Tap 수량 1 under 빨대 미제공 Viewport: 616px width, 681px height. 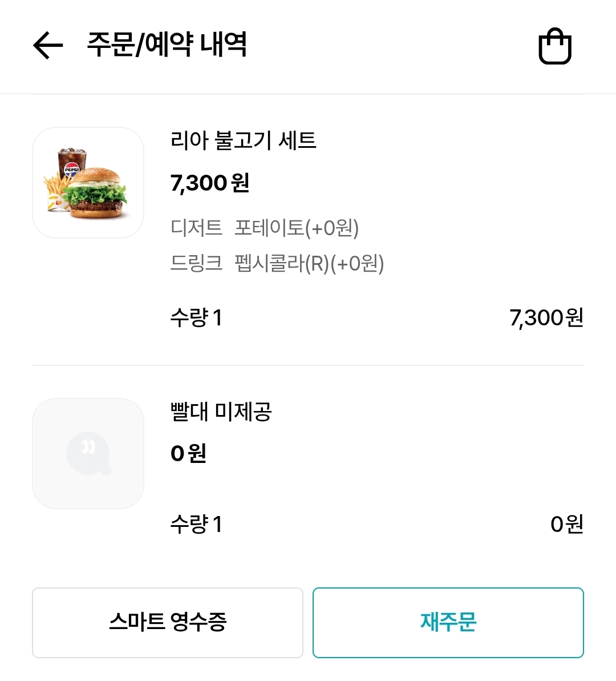tap(196, 524)
